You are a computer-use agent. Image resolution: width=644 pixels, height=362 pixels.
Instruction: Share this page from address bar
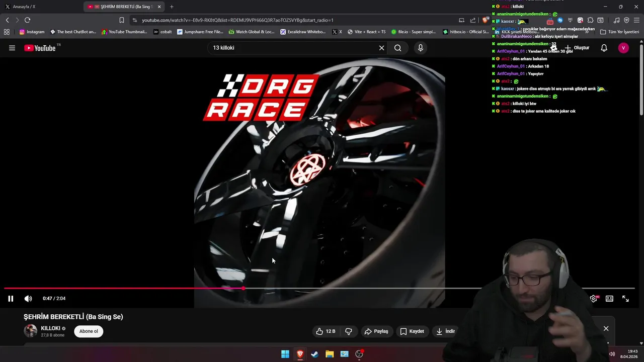click(x=473, y=20)
